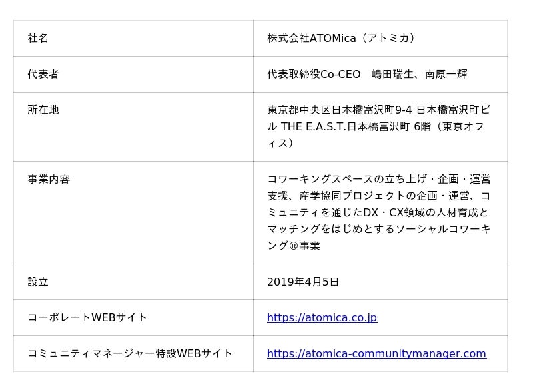The height and width of the screenshot is (392, 533).
Task: Click the 社名 label cell
Action: click(x=133, y=38)
